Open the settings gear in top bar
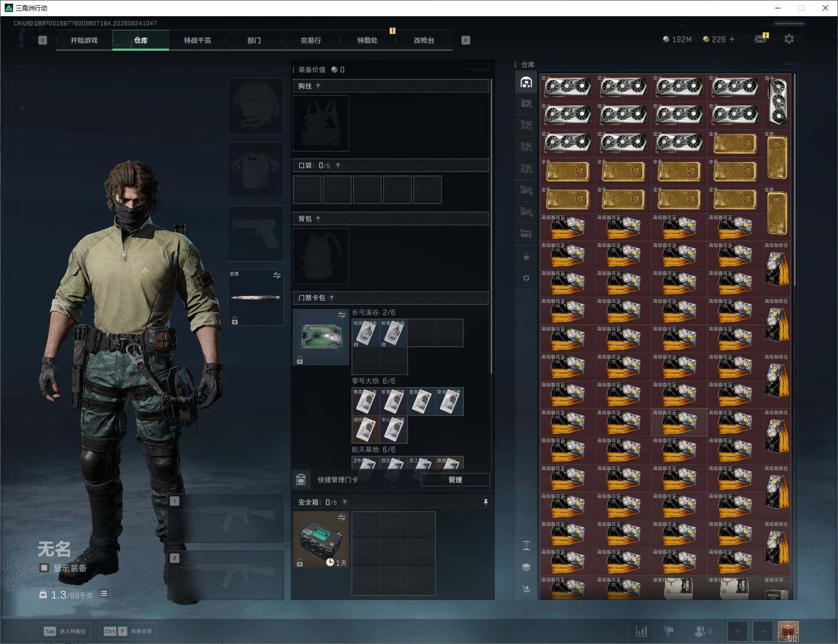This screenshot has width=838, height=644. tap(789, 39)
